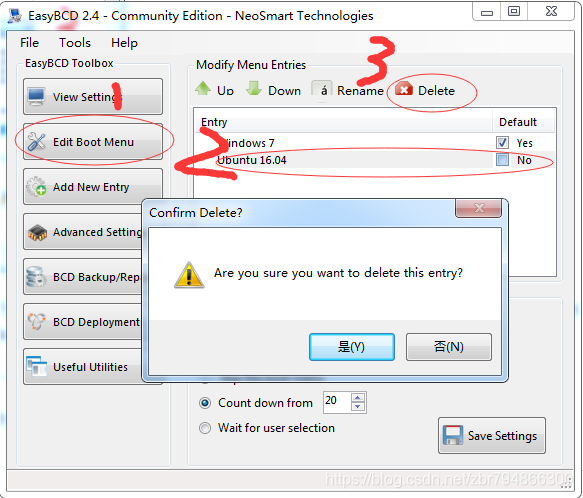Click the View Settings button
Viewport: 583px width, 498px height.
point(93,97)
